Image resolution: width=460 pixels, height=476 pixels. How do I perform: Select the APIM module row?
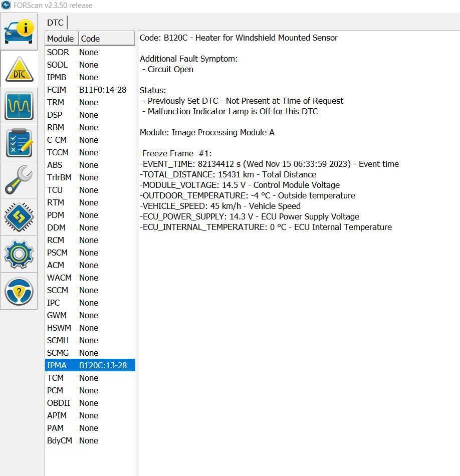tap(90, 415)
